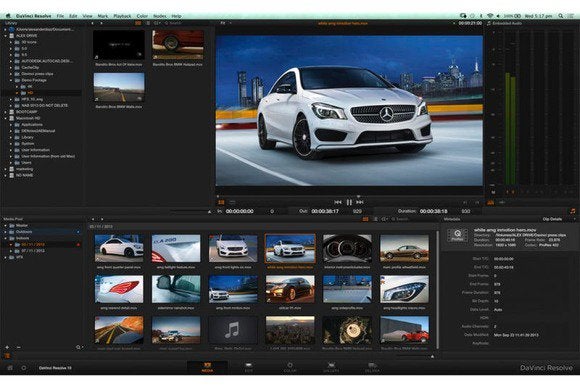Select the white amg car clip thumbnail
The image size is (580, 388).
click(290, 248)
